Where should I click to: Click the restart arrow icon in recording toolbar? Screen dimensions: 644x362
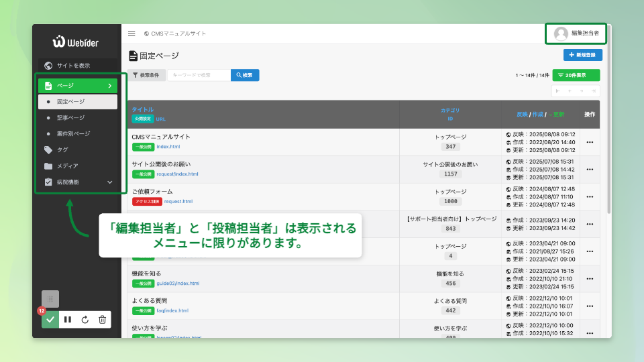(85, 320)
